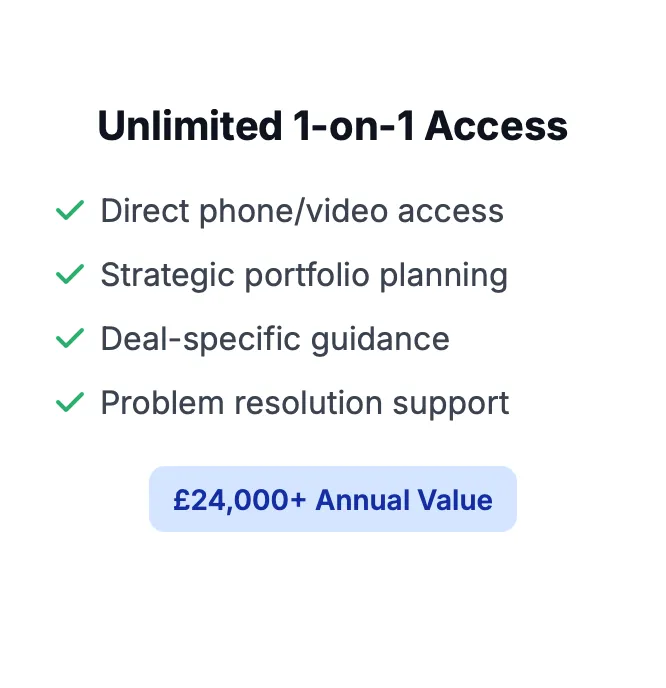Click the green checkmark beside Direct phone/video access

70,210
